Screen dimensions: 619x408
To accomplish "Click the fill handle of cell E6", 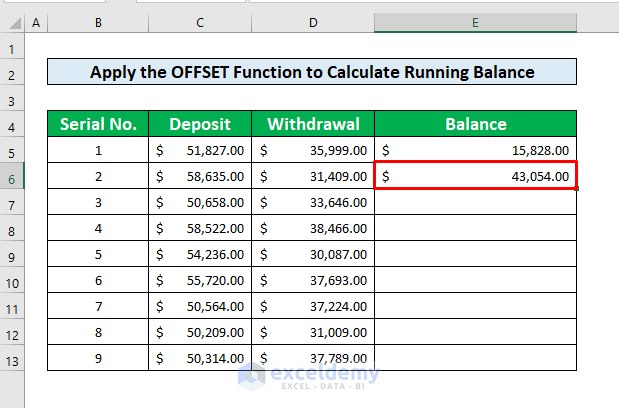I will click(x=577, y=189).
